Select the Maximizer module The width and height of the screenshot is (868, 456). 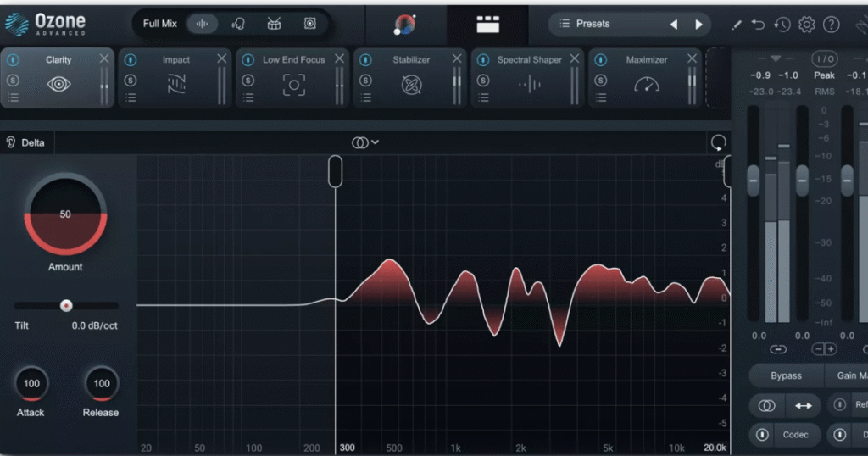click(645, 78)
